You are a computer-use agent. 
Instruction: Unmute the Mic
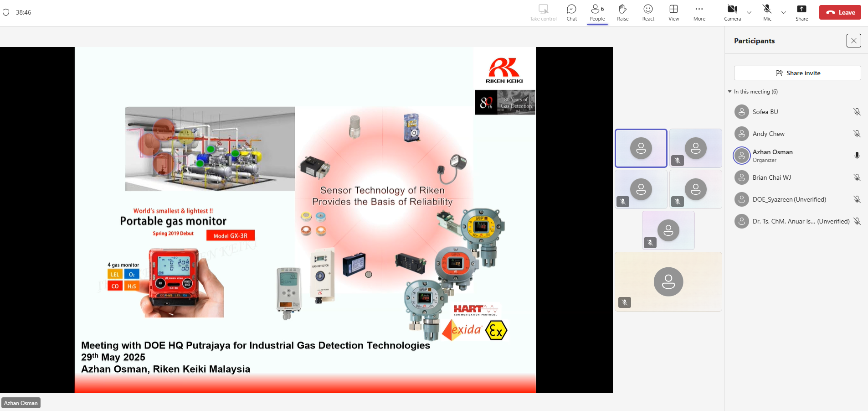[767, 12]
